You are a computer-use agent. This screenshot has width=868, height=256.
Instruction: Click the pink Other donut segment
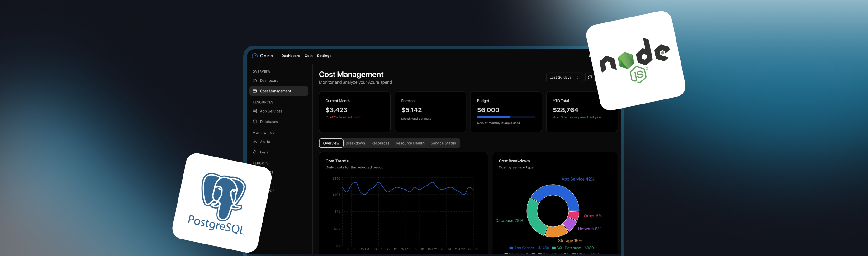click(x=573, y=215)
